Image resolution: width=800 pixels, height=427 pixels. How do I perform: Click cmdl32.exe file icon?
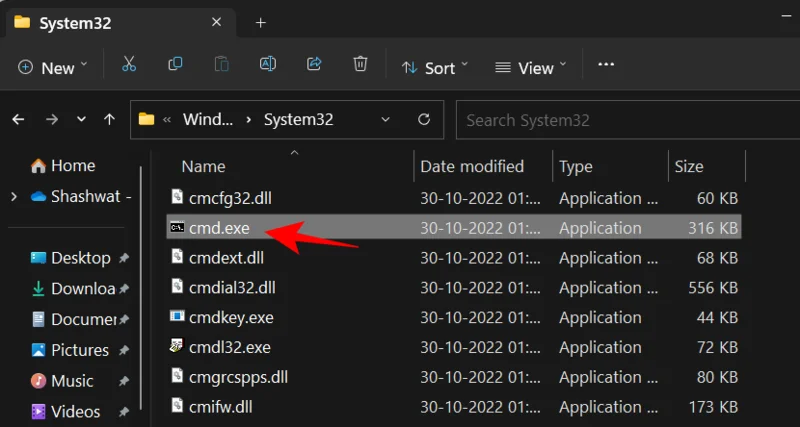(x=177, y=346)
